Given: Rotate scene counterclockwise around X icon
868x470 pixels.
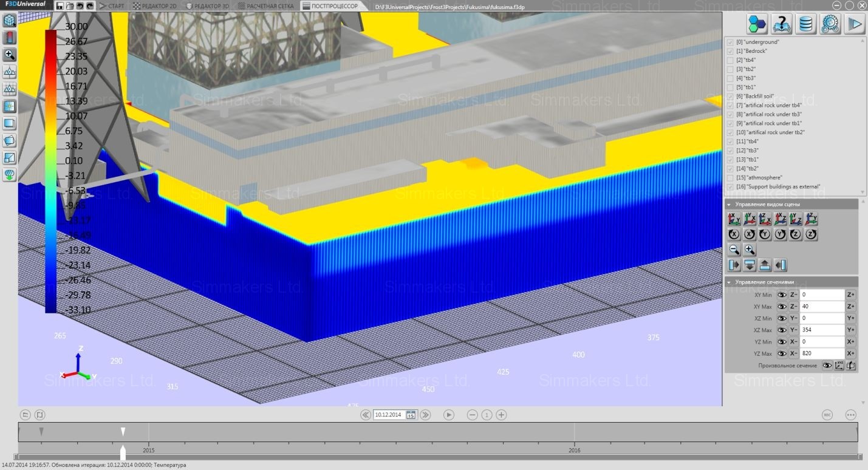Looking at the screenshot, I should pos(734,234).
